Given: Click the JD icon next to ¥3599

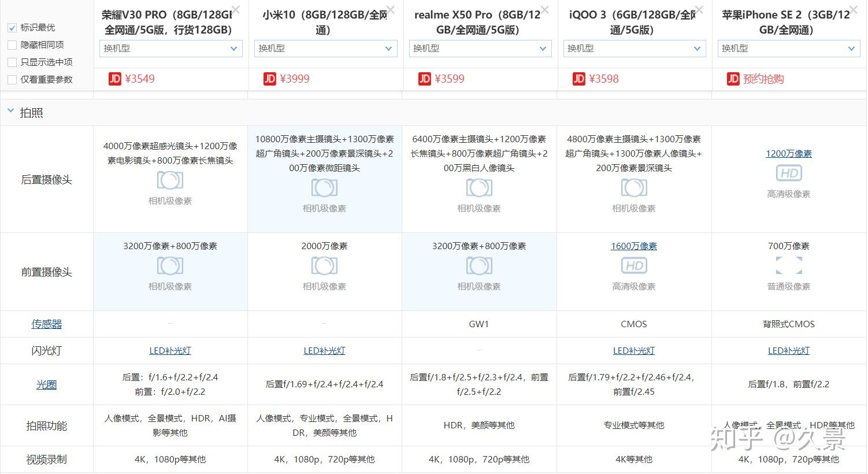Looking at the screenshot, I should pos(424,79).
